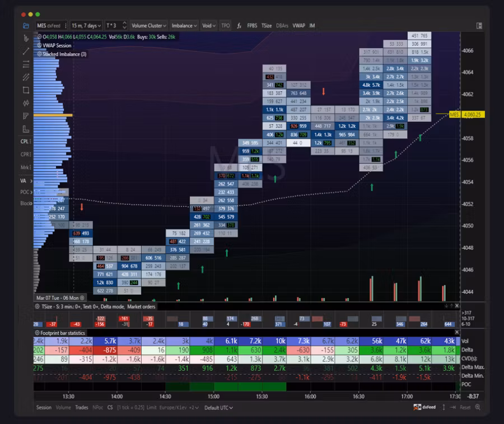Screen dimensions: 504x424
Task: Click the open folder icon in toolbar
Action: pos(26,26)
